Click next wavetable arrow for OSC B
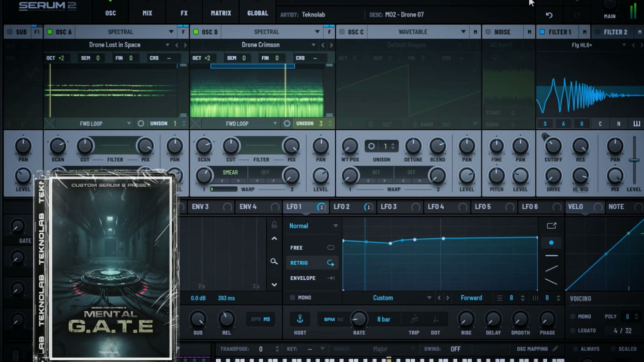644x362 pixels. 331,45
